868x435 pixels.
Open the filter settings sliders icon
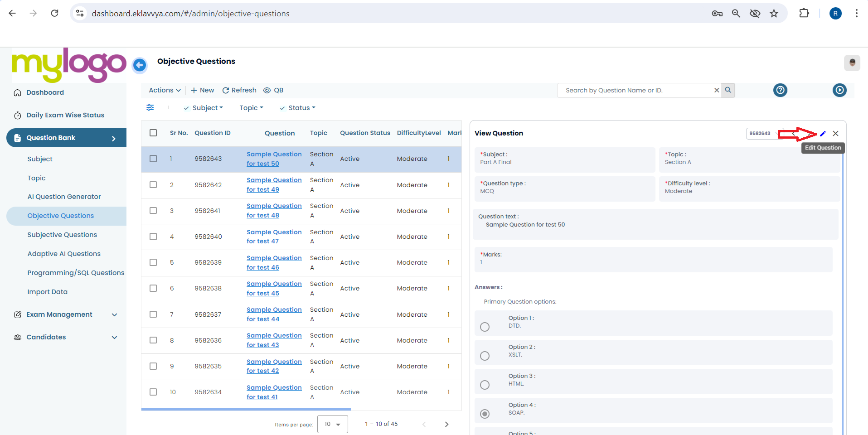[x=150, y=107]
